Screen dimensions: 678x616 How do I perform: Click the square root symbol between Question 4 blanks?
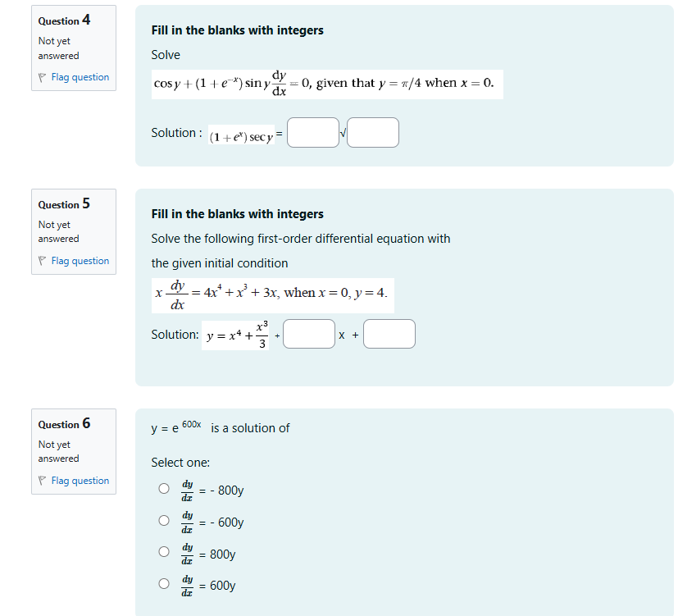342,132
